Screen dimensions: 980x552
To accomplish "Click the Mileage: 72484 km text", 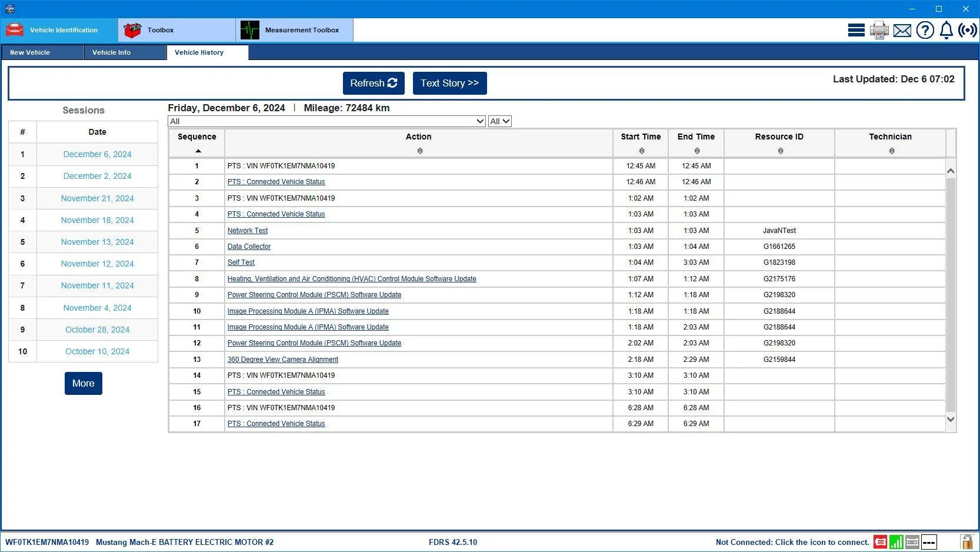I will (346, 108).
